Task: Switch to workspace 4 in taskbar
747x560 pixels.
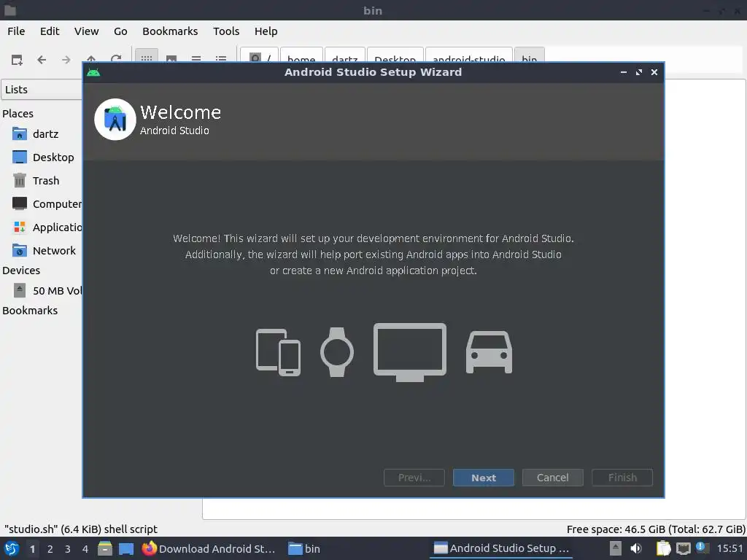Action: coord(85,549)
